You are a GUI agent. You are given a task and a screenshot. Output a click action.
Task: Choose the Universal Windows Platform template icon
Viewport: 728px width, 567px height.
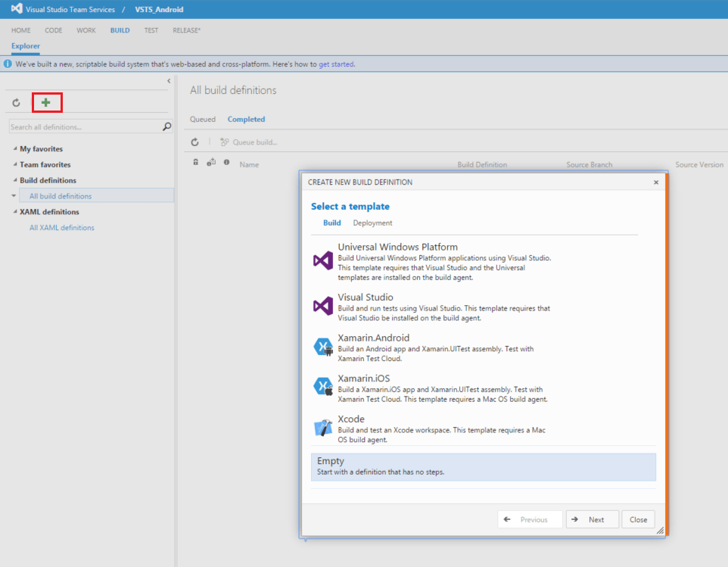pos(323,260)
